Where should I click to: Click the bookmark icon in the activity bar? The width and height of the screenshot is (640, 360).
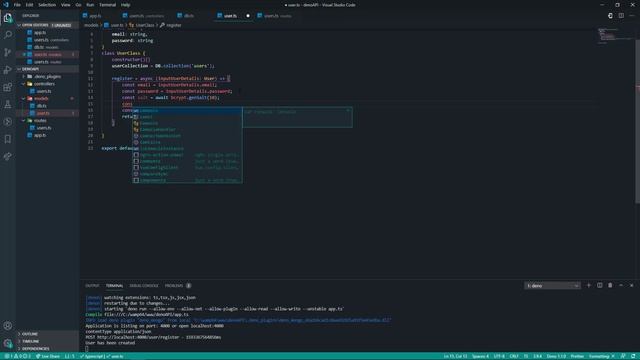tap(8, 139)
